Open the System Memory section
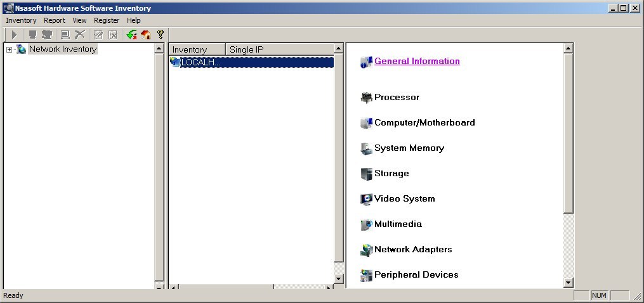Image resolution: width=644 pixels, height=303 pixels. (x=409, y=148)
